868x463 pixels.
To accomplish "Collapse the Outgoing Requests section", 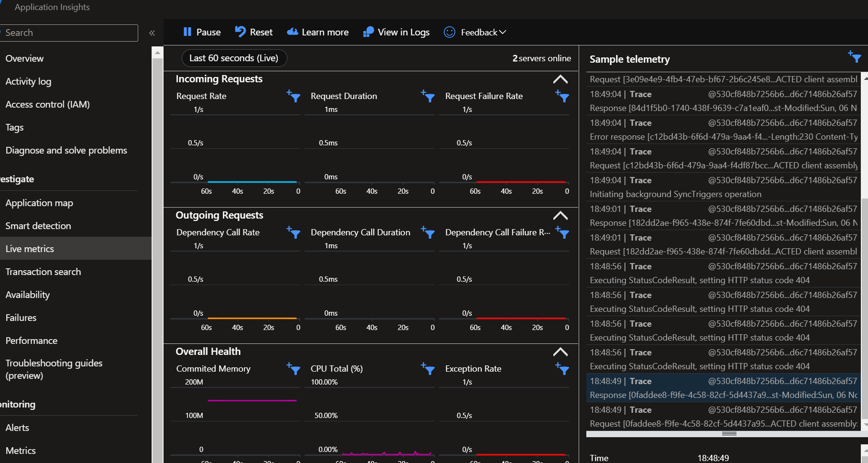I will tap(560, 216).
